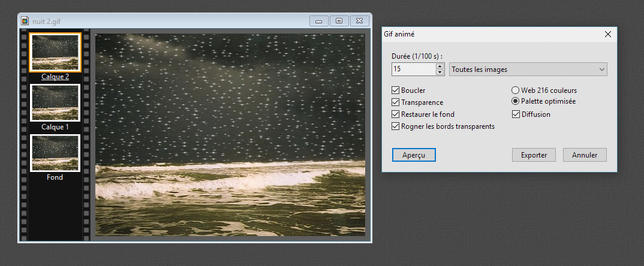Open the Toutes les images dropdown

[x=528, y=69]
